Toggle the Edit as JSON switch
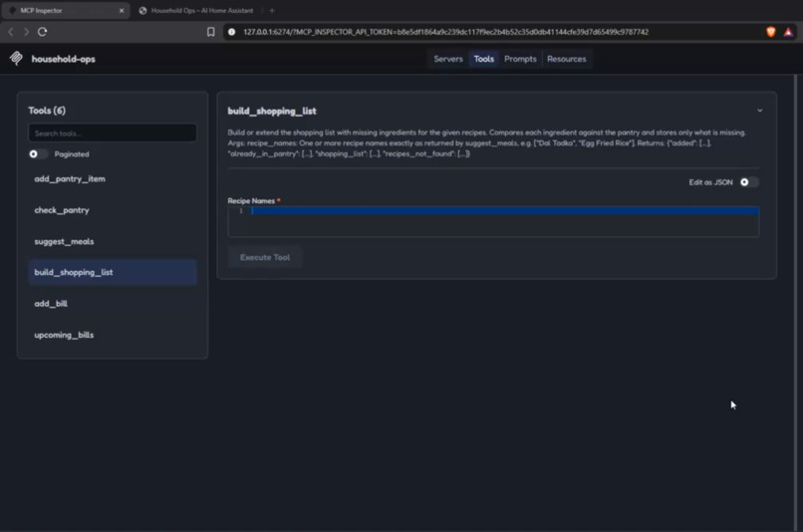 click(x=749, y=182)
